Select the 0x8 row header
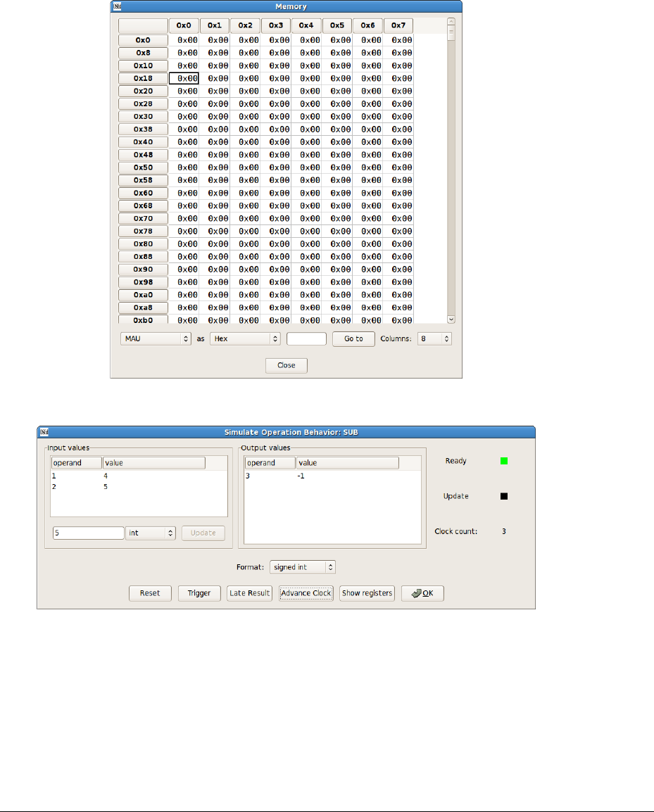The width and height of the screenshot is (654, 812). pos(143,53)
